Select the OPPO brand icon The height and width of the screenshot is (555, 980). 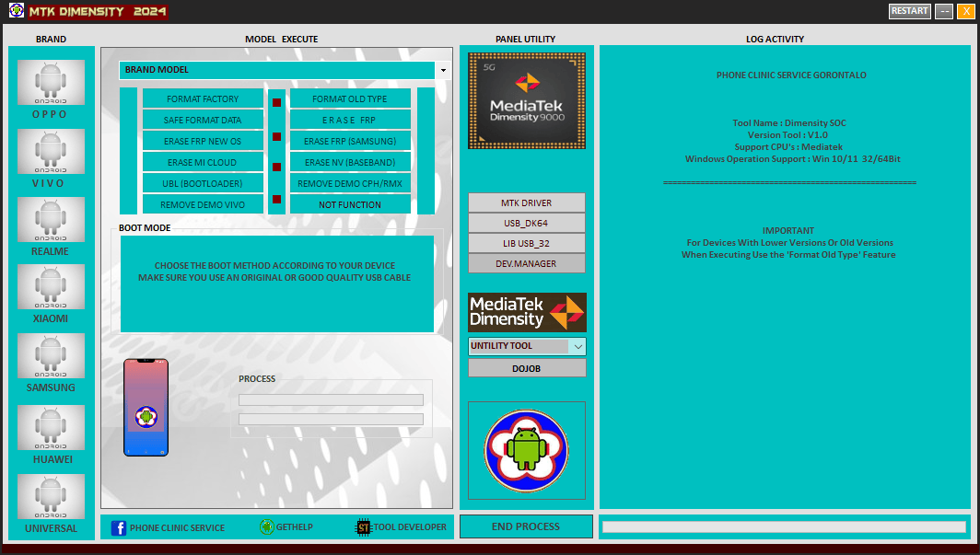(x=51, y=82)
